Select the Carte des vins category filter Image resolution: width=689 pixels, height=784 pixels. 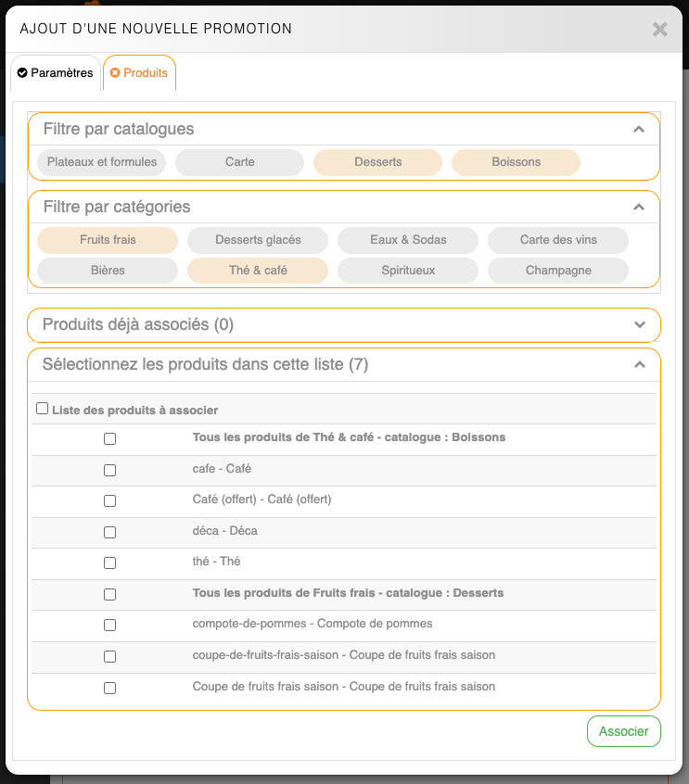(557, 240)
